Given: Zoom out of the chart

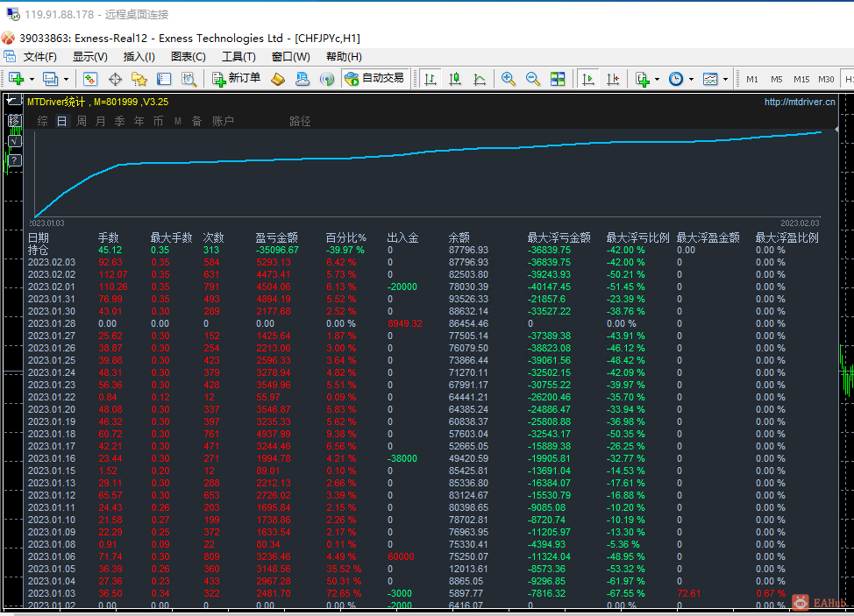Looking at the screenshot, I should tap(533, 79).
